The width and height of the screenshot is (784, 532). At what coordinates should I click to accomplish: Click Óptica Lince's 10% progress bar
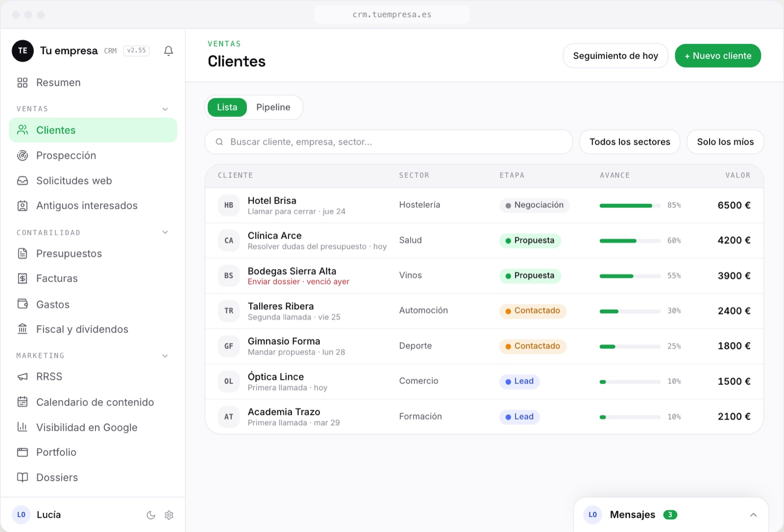[630, 382]
